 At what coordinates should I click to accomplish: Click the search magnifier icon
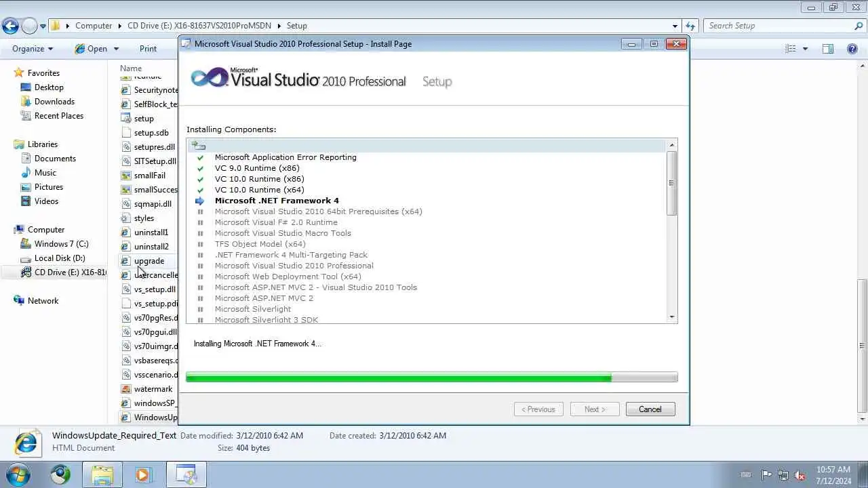pyautogui.click(x=859, y=26)
